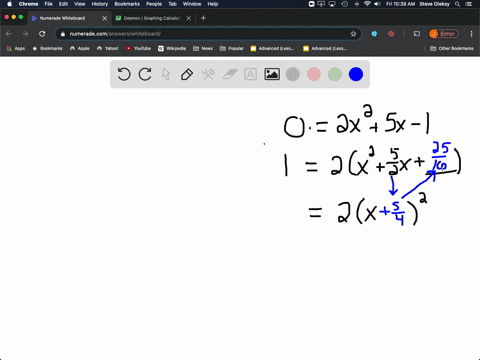Open the Bookmarks folder in bar
The width and height of the screenshot is (480, 360).
coord(47,48)
